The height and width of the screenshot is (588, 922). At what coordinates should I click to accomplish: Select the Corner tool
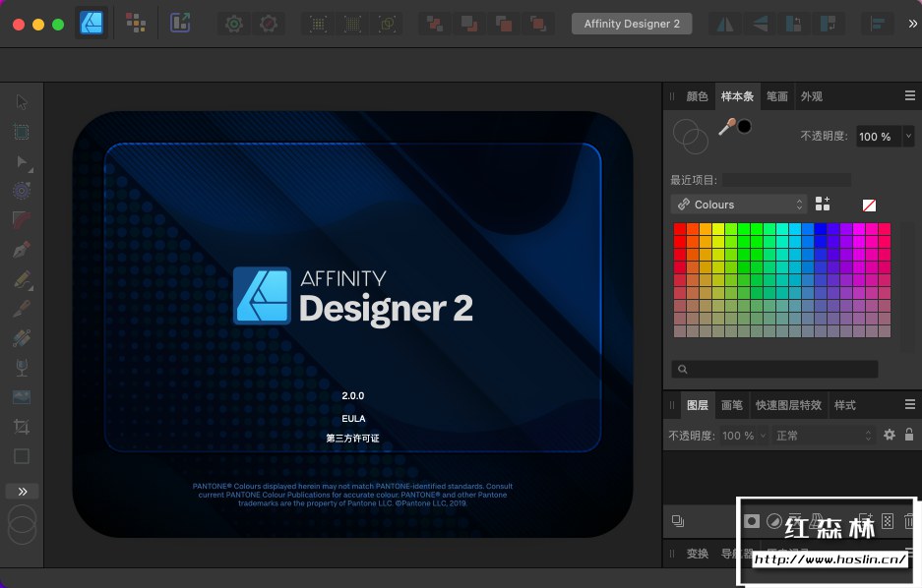pyautogui.click(x=22, y=219)
